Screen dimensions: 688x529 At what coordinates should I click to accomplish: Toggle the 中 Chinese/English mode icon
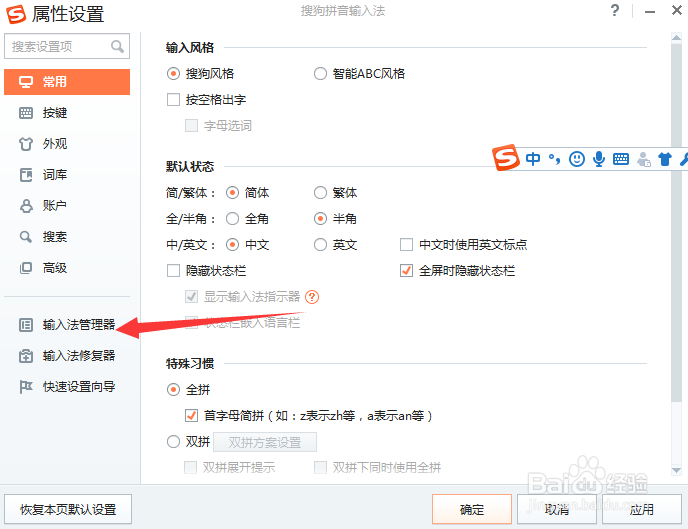point(533,159)
